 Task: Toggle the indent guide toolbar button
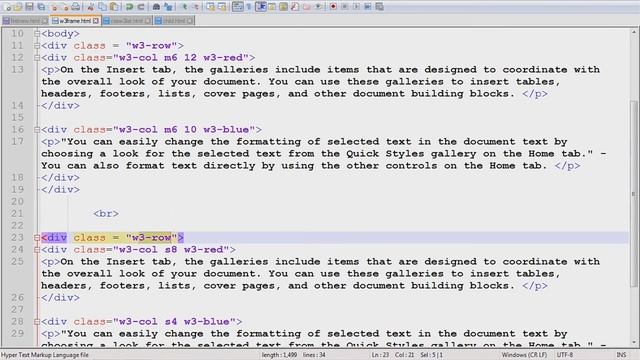(261, 7)
